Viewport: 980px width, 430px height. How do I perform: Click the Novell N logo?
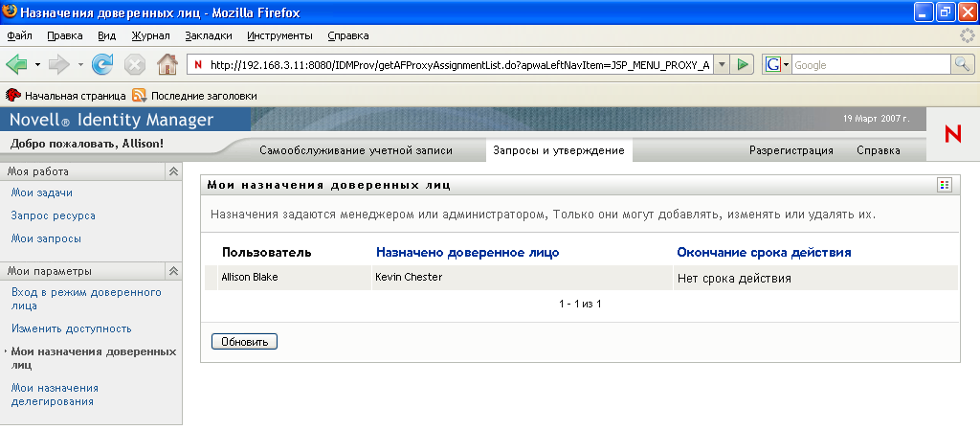(x=952, y=134)
